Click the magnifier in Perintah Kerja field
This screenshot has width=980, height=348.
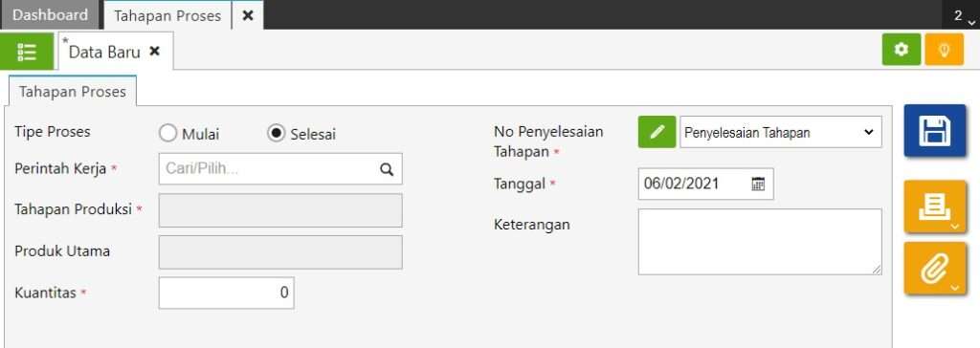point(387,169)
